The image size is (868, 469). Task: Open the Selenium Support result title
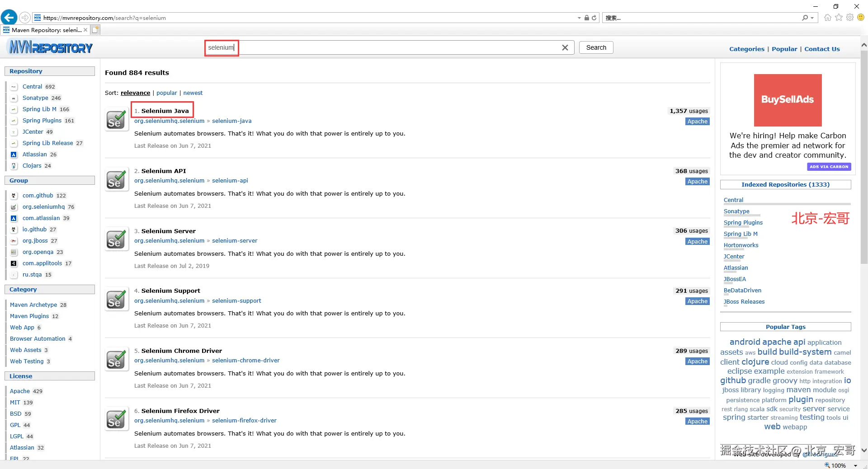tap(170, 291)
